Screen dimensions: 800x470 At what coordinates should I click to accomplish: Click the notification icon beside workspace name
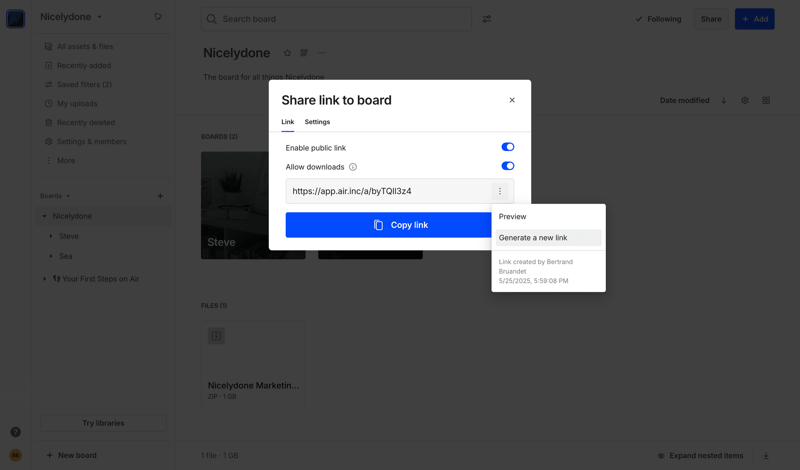(158, 17)
